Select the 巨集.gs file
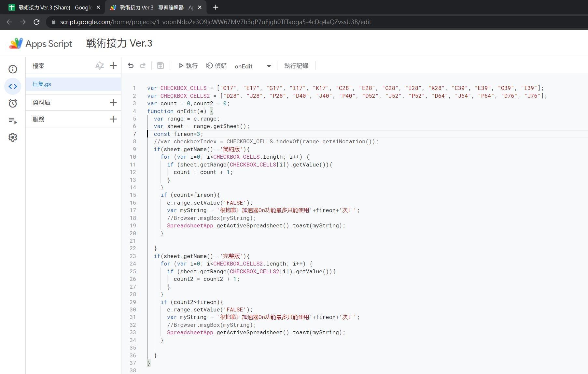Image resolution: width=588 pixels, height=374 pixels. (42, 84)
